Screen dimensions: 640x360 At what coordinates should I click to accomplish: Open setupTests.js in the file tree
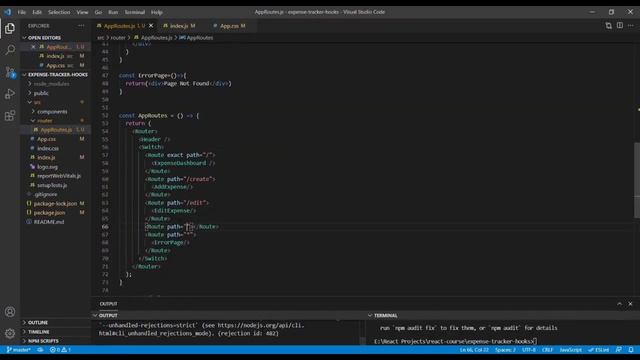tap(52, 185)
